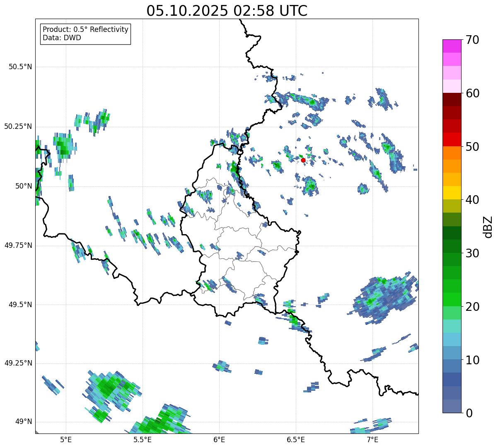Click the 50.5°N latitude label
Viewport: 498px width, 448px height.
(20, 67)
